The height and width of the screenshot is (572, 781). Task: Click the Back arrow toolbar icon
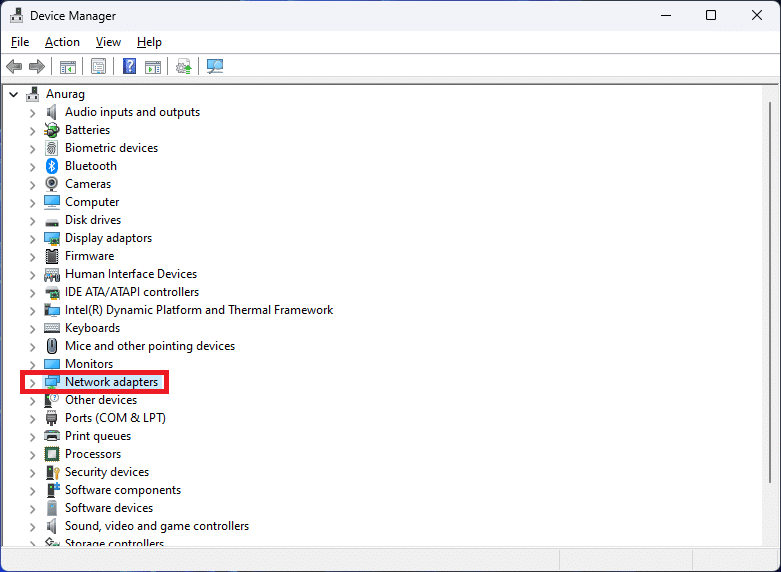click(x=14, y=67)
